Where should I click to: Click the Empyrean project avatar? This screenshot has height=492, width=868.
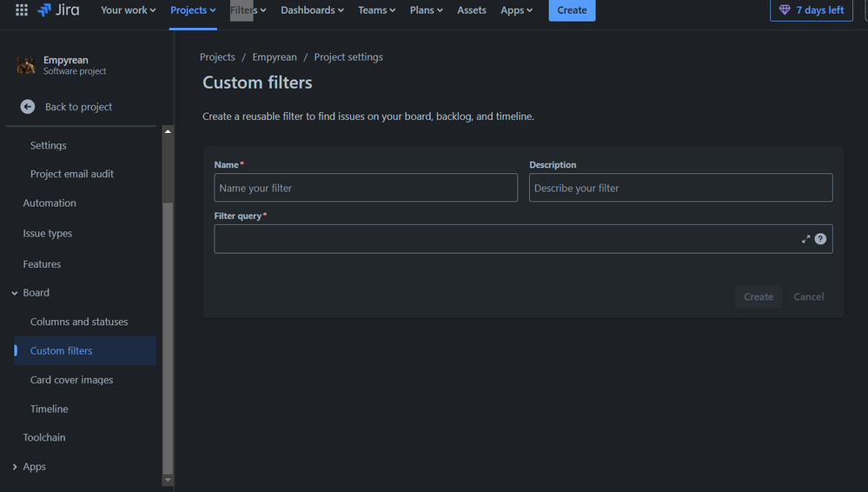coord(26,65)
